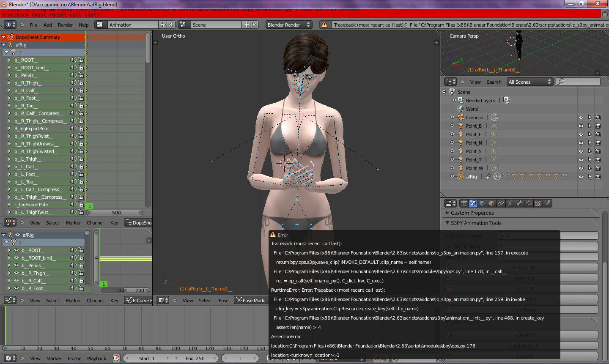
Task: Toggle timeline preview range clock icon
Action: pyautogui.click(x=116, y=358)
